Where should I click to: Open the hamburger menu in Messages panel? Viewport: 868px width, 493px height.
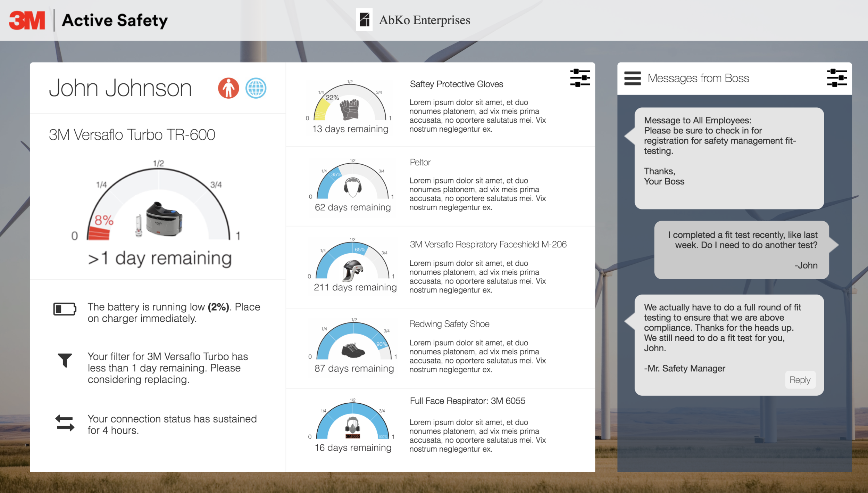[632, 78]
